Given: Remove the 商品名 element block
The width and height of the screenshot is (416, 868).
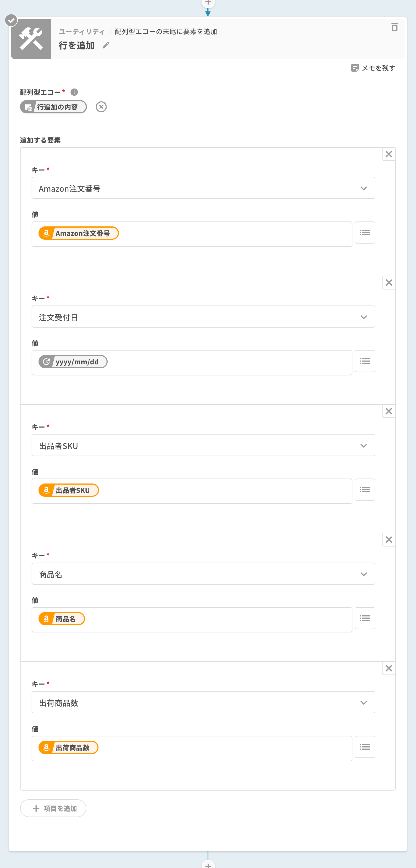Looking at the screenshot, I should coord(388,540).
